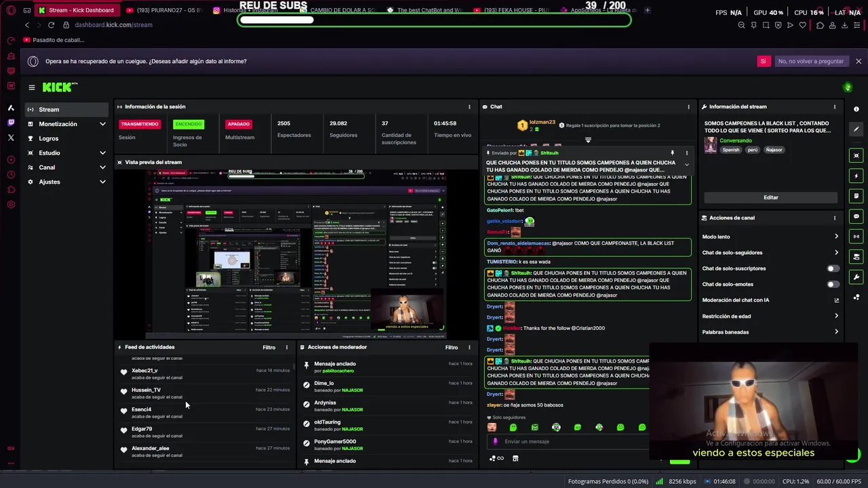Open Filtro in Acciones de moderador
The image size is (868, 488).
452,347
